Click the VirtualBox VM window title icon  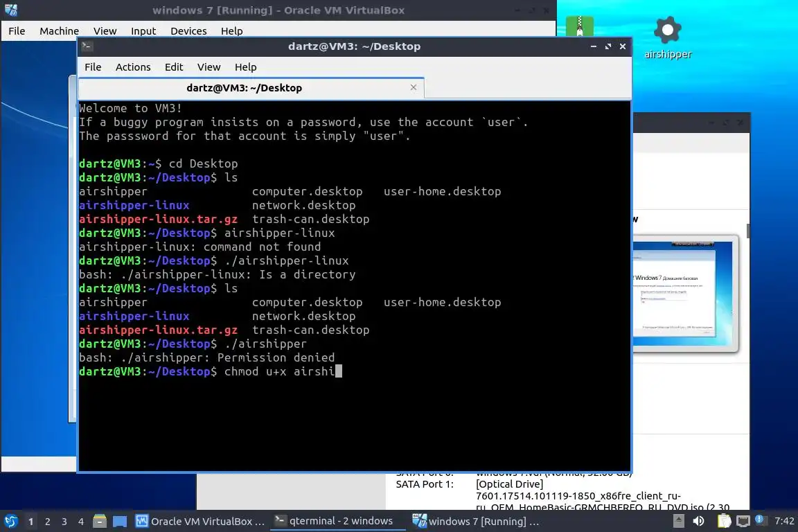10,10
